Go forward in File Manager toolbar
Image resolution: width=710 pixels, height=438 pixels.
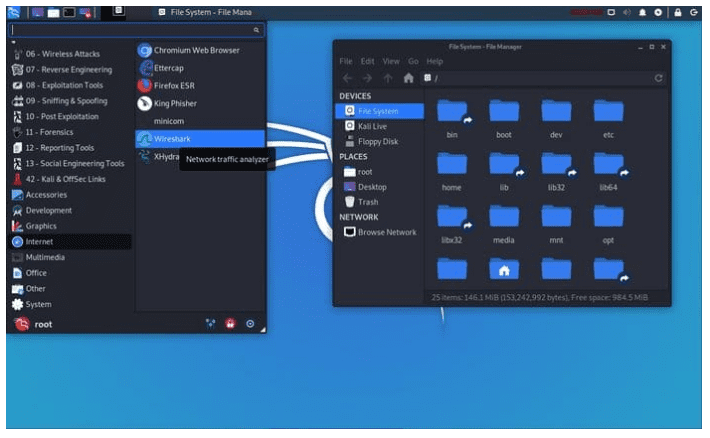[x=367, y=78]
